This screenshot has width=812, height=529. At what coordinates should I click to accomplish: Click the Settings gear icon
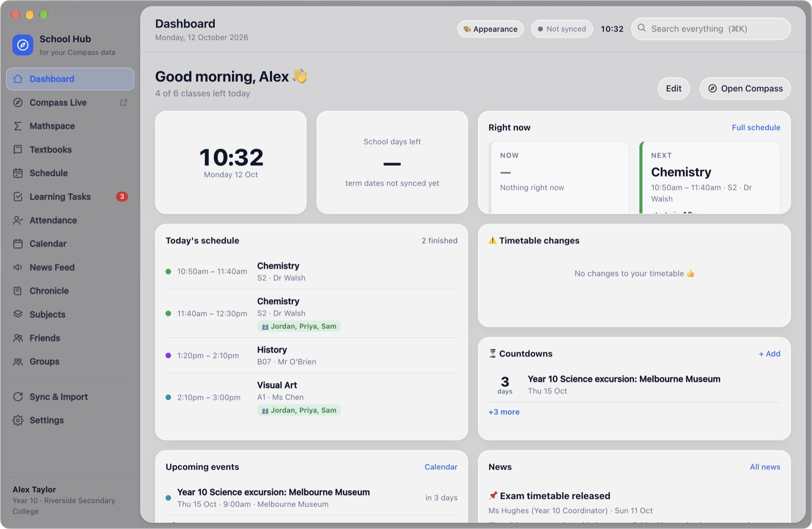[x=18, y=420]
